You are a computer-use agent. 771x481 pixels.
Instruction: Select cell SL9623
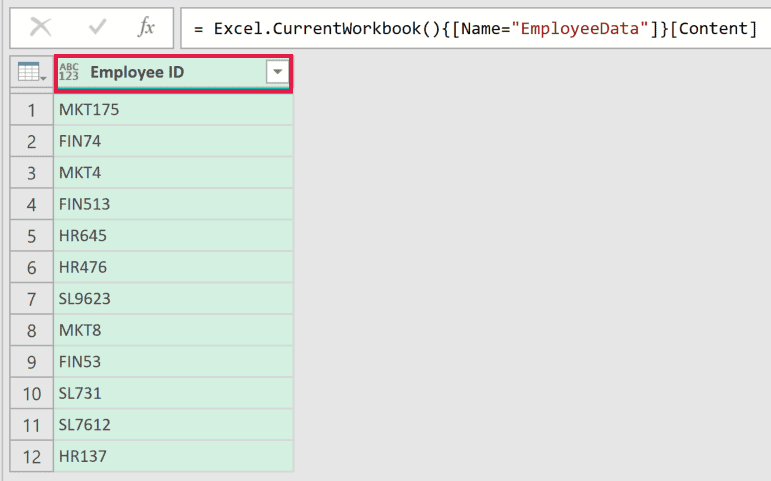[174, 299]
